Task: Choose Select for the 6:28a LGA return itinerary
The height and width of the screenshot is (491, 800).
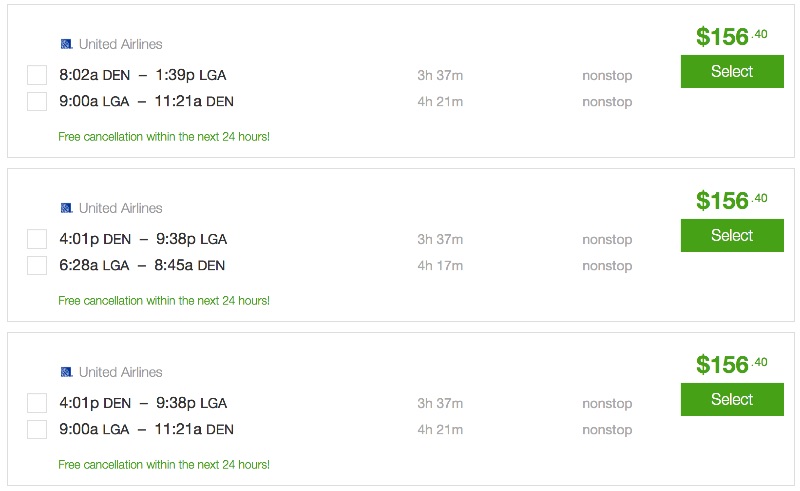Action: (731, 236)
